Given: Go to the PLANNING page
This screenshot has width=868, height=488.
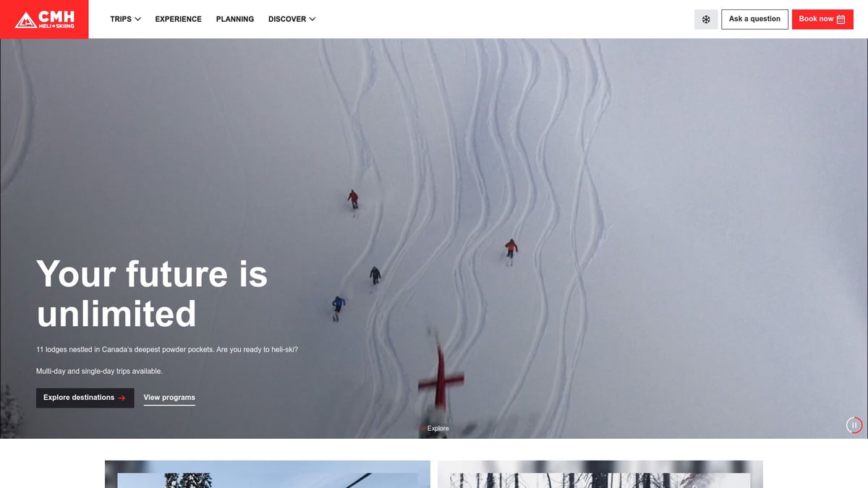Looking at the screenshot, I should [x=235, y=20].
